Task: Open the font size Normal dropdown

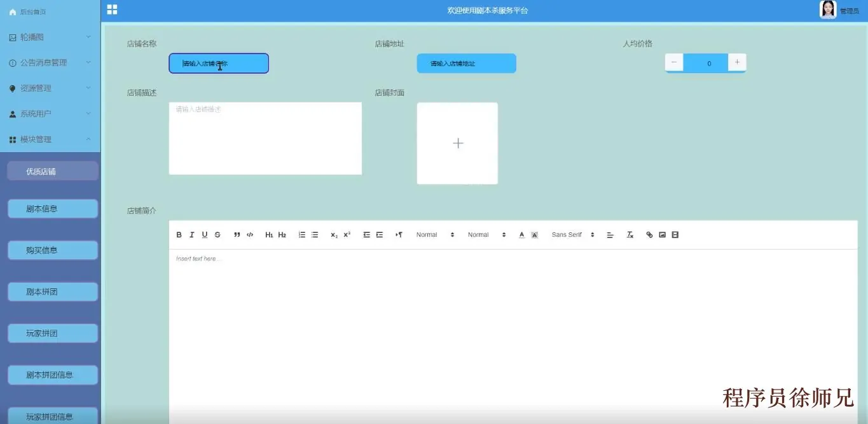Action: pos(435,235)
